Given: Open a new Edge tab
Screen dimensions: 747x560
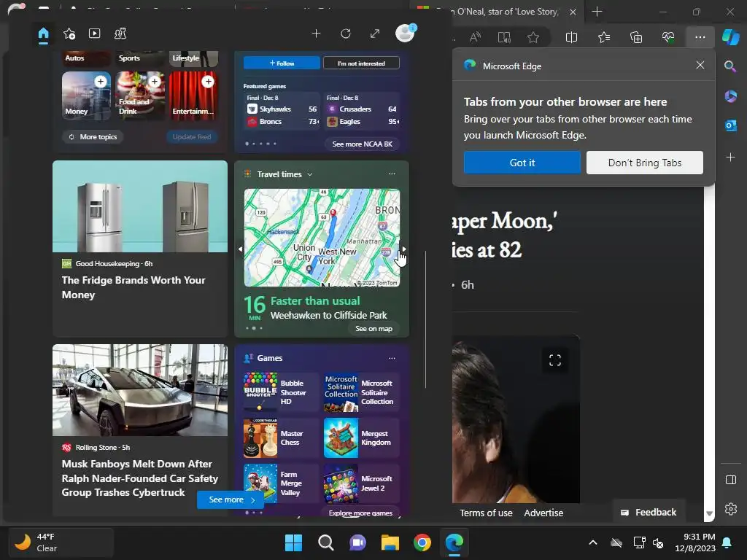Looking at the screenshot, I should (597, 12).
